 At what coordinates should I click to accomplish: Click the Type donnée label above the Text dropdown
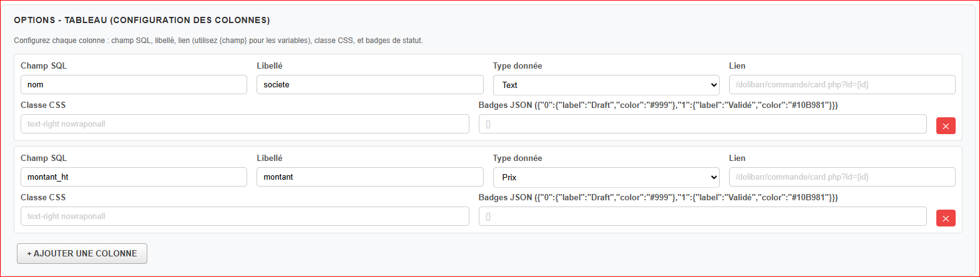pos(517,66)
